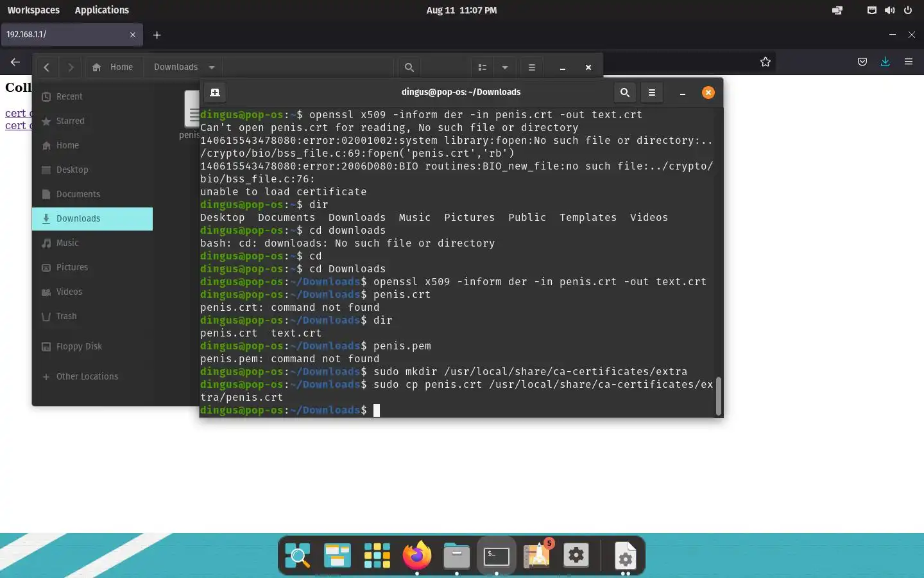
Task: Open the Workspaces overview
Action: 33,10
